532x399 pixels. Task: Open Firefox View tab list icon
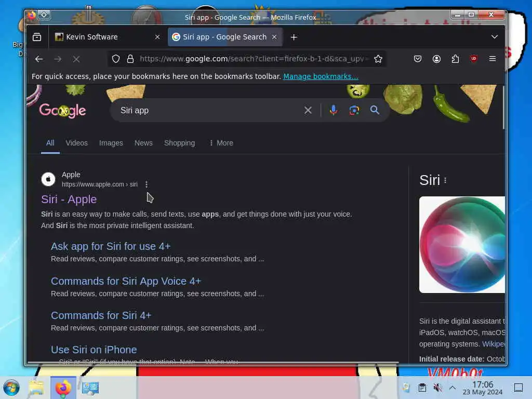37,37
